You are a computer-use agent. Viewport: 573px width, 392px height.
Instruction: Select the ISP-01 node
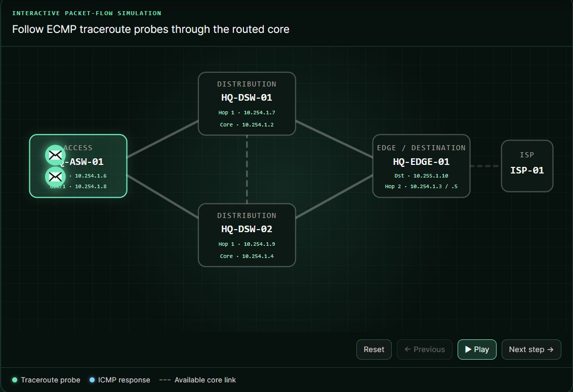[527, 166]
